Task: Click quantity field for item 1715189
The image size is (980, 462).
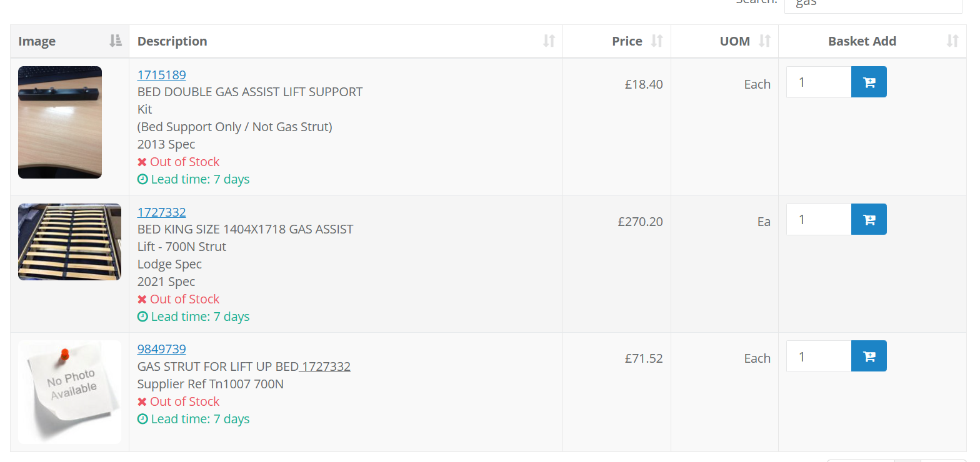Action: tap(819, 82)
